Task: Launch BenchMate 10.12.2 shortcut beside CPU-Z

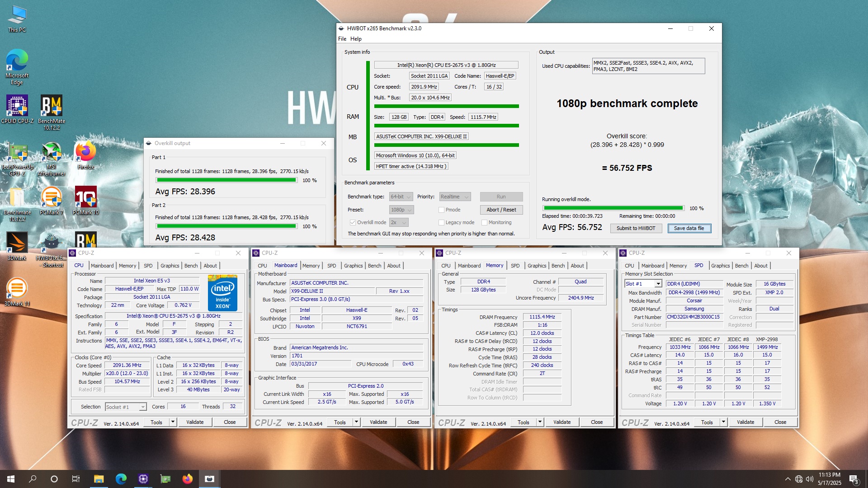Action: pyautogui.click(x=52, y=113)
